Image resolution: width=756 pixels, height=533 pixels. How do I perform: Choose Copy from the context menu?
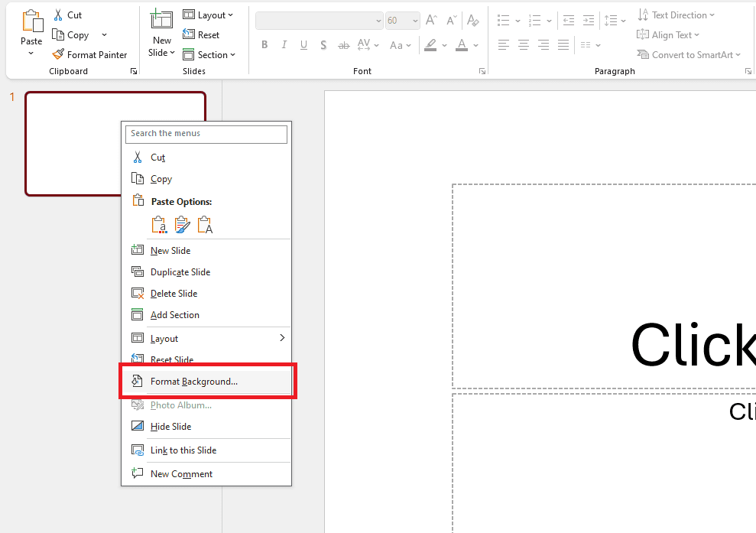pos(206,179)
